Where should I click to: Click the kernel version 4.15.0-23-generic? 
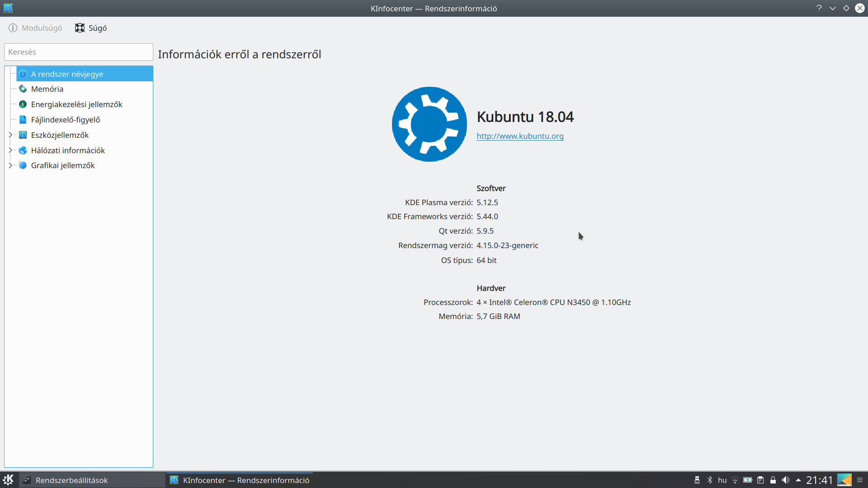(x=507, y=245)
